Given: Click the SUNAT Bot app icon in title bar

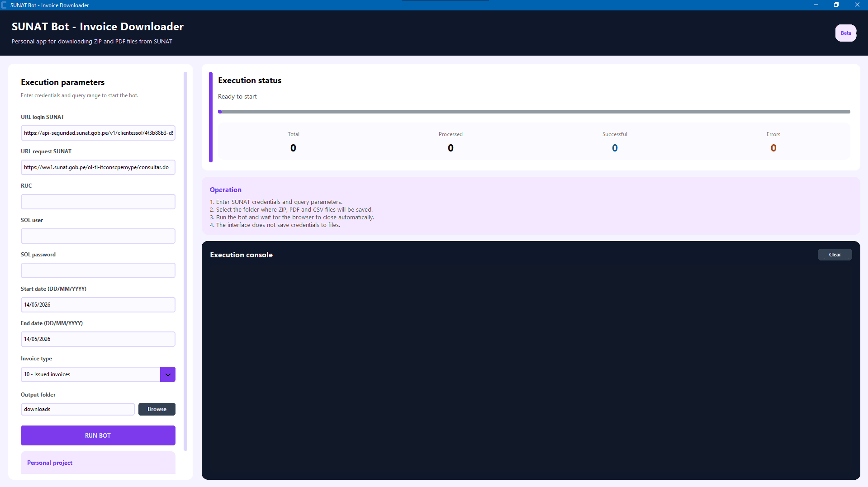Looking at the screenshot, I should pyautogui.click(x=4, y=5).
